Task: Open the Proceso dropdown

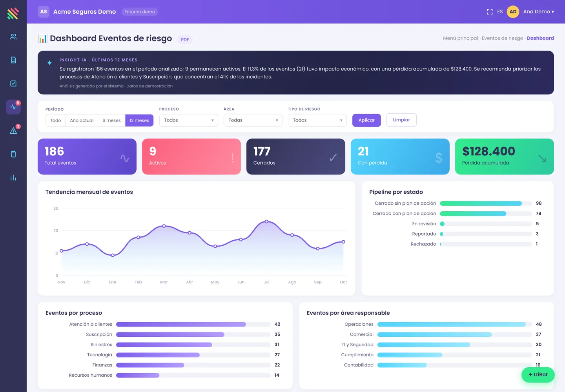Action: (x=189, y=120)
